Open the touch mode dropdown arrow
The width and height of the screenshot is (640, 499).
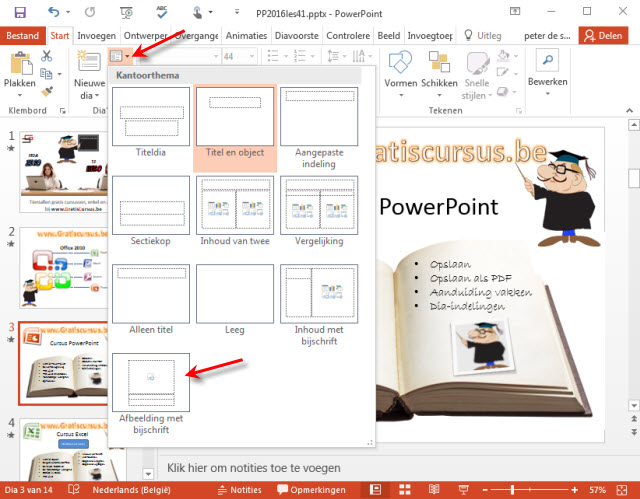[x=211, y=12]
